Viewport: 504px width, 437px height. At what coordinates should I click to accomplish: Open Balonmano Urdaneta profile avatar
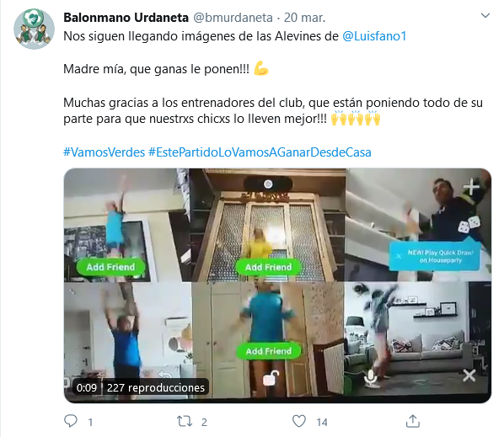(34, 29)
